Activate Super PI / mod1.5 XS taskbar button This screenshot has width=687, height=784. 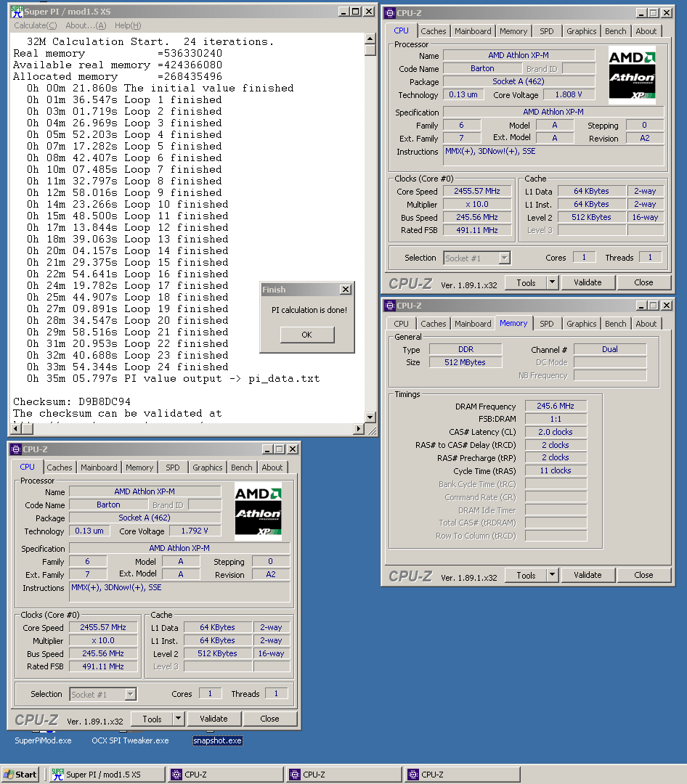107,775
